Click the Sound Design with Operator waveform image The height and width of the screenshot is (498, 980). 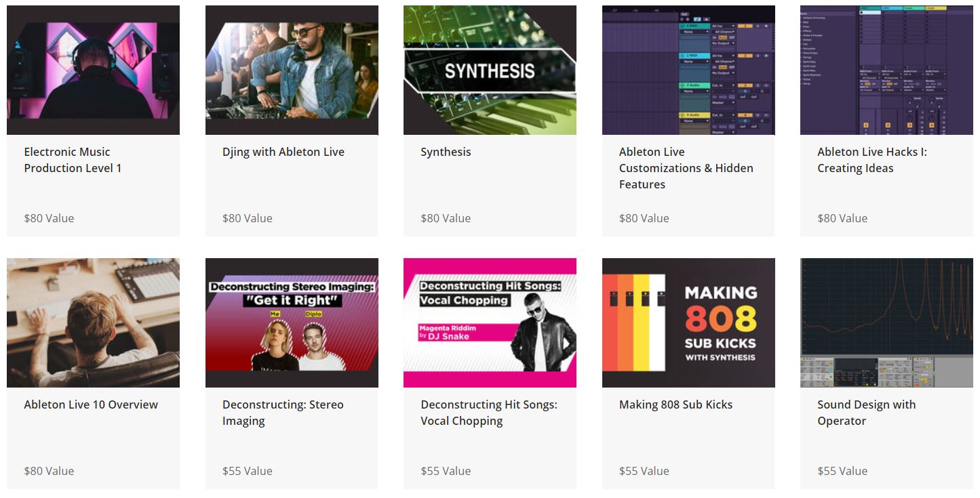[x=886, y=323]
